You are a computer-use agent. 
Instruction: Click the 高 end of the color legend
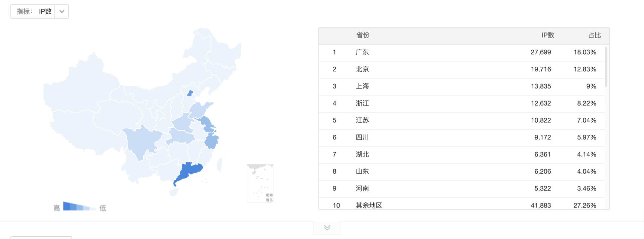pyautogui.click(x=56, y=207)
